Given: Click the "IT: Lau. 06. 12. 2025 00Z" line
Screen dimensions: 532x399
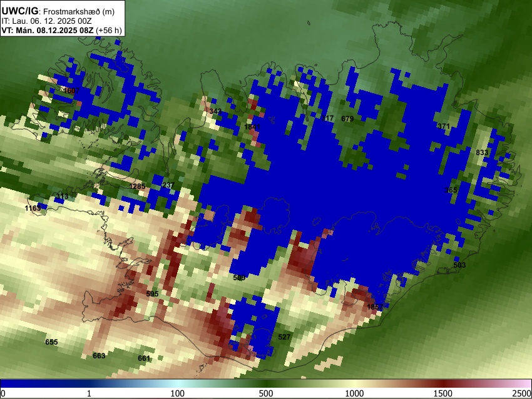Looking at the screenshot, I should pyautogui.click(x=46, y=21).
